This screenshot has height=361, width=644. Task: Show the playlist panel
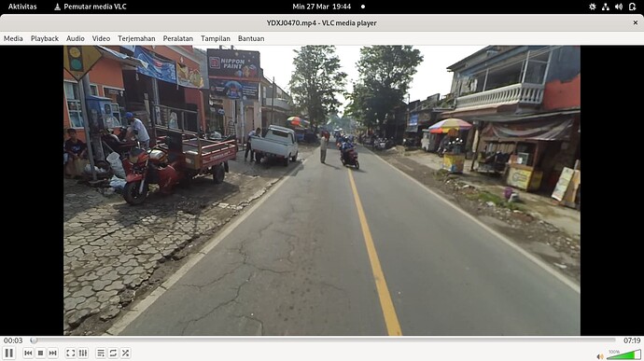pos(101,353)
